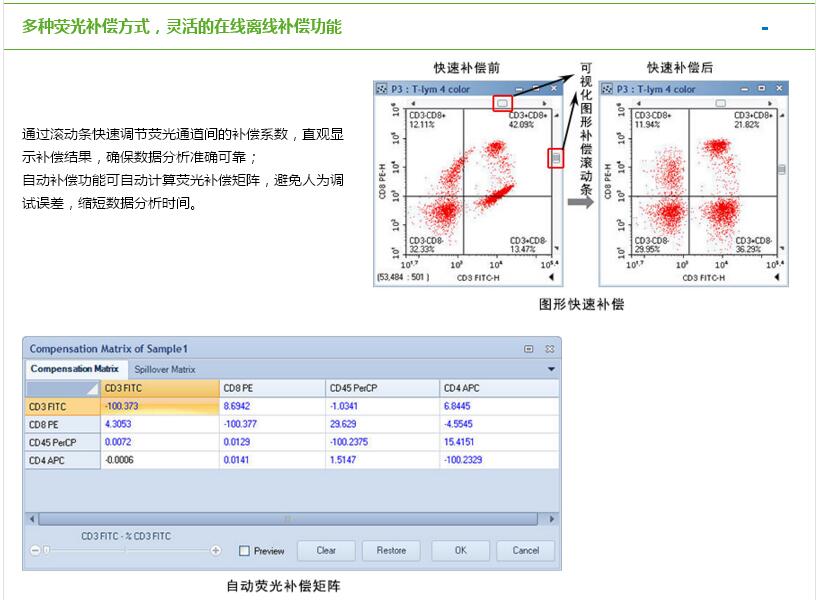The width and height of the screenshot is (819, 600).
Task: Confirm the matrix with the OK button
Action: 460,550
